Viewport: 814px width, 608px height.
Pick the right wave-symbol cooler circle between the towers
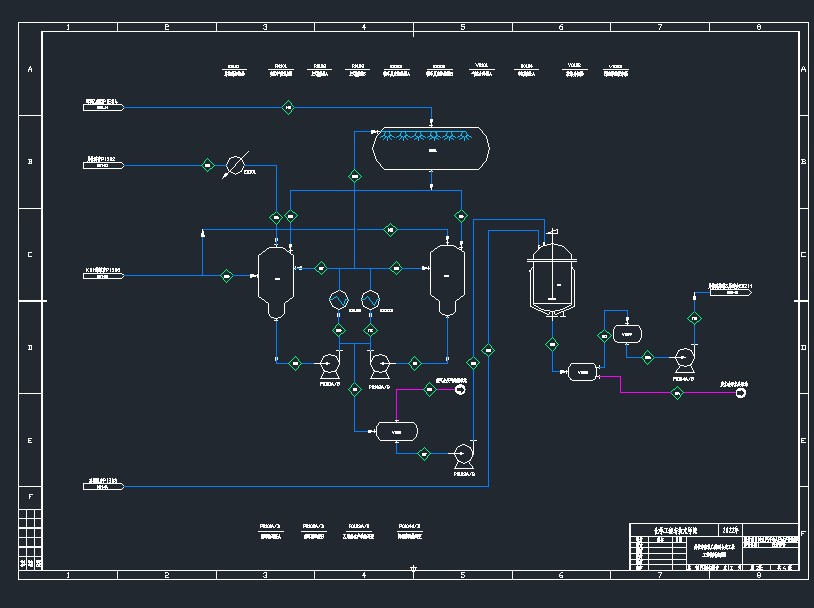(x=371, y=300)
